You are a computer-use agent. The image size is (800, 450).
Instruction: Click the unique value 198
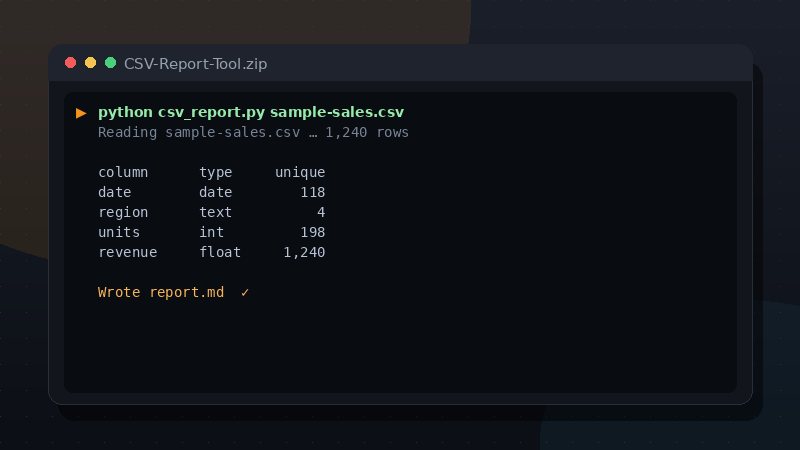313,232
